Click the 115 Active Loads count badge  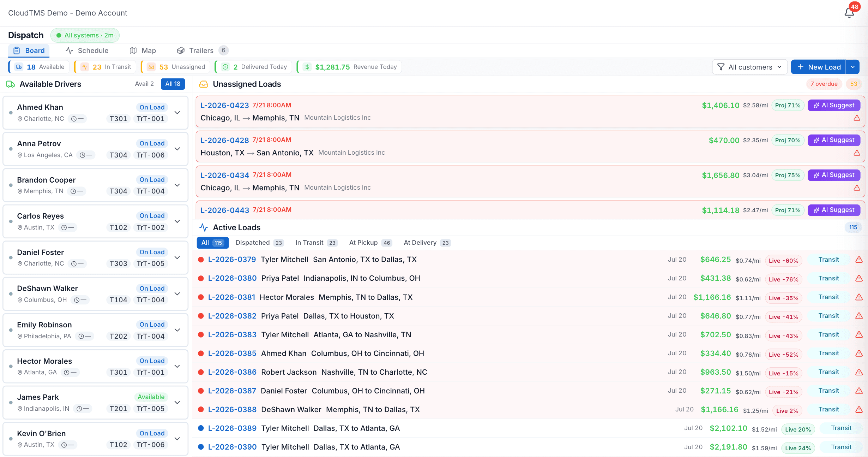point(853,227)
